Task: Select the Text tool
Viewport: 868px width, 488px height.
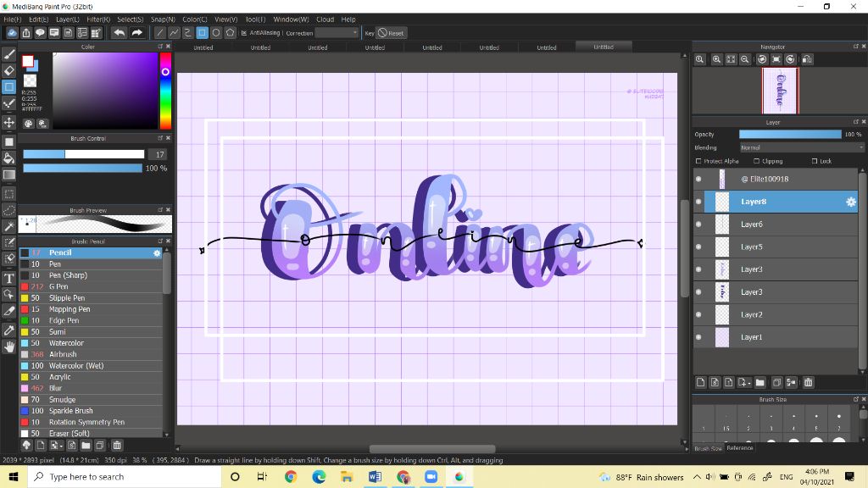Action: click(8, 278)
